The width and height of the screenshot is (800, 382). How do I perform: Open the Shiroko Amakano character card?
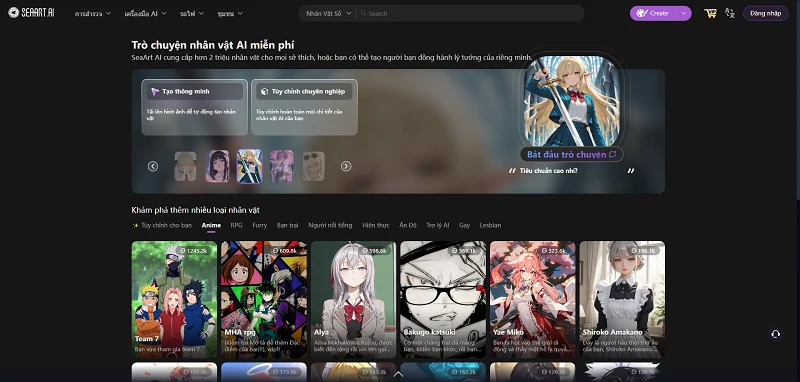622,299
